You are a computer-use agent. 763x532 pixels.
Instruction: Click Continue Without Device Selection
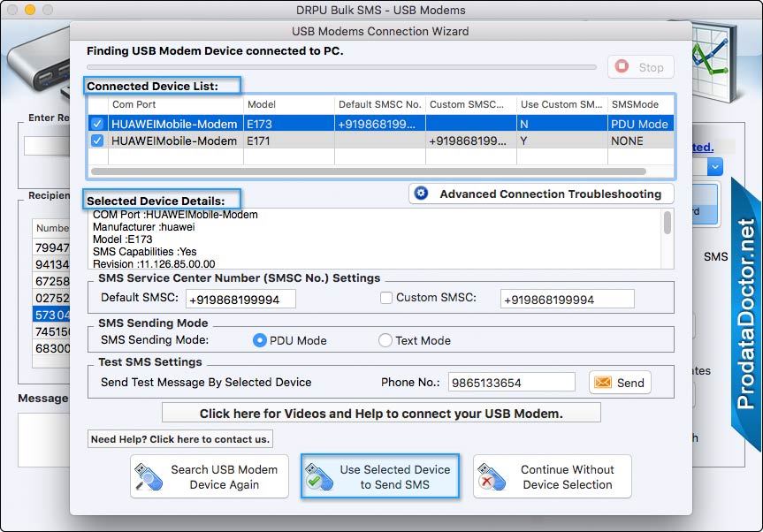coord(553,476)
